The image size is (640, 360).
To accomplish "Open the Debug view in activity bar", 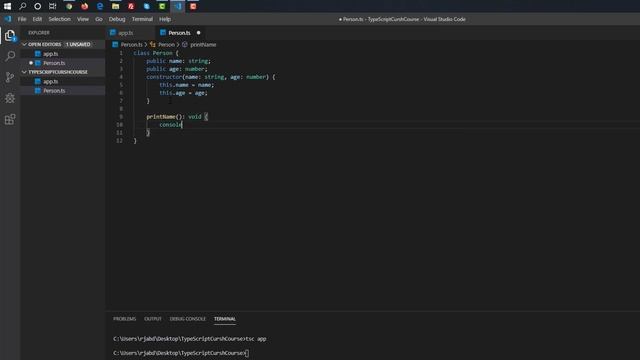I will 10,98.
